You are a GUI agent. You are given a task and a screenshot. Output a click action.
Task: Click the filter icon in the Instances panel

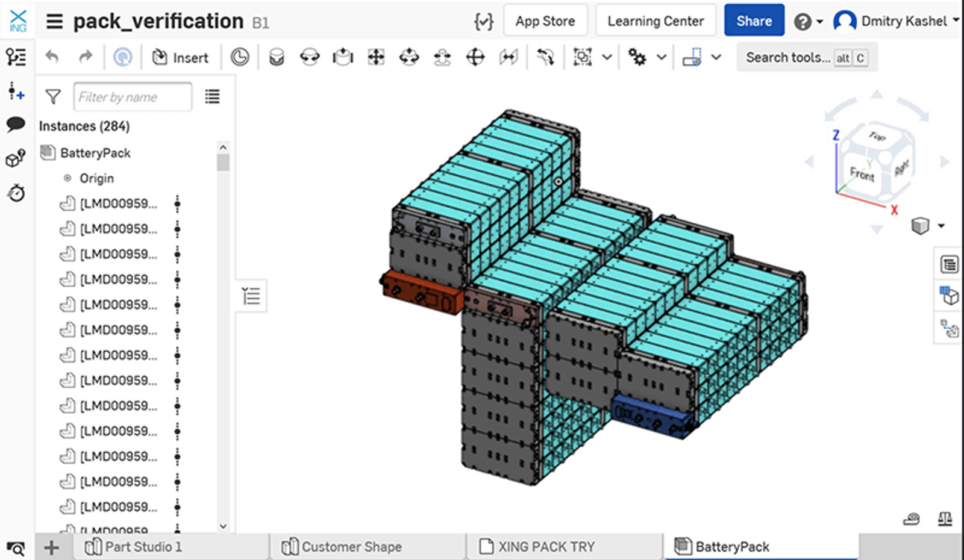(53, 96)
